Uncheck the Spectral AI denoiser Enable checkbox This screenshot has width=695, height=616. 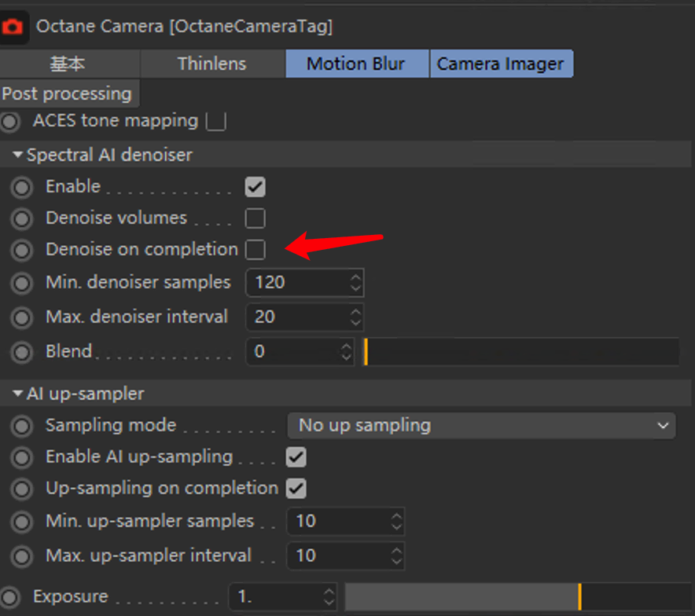(x=256, y=187)
